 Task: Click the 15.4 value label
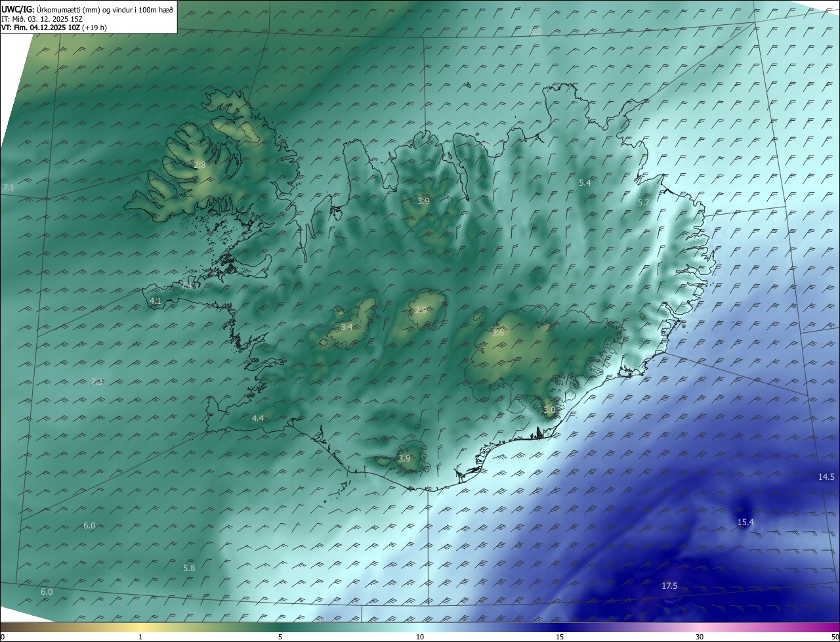coord(746,523)
